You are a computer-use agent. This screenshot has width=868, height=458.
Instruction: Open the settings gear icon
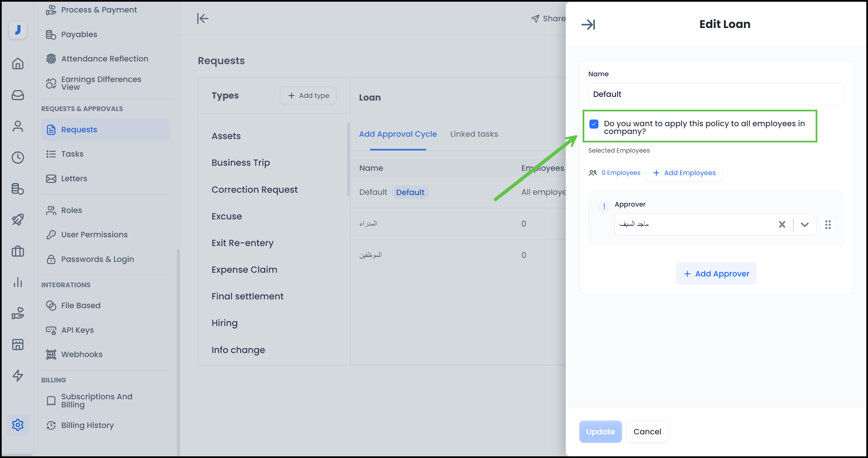coord(18,425)
